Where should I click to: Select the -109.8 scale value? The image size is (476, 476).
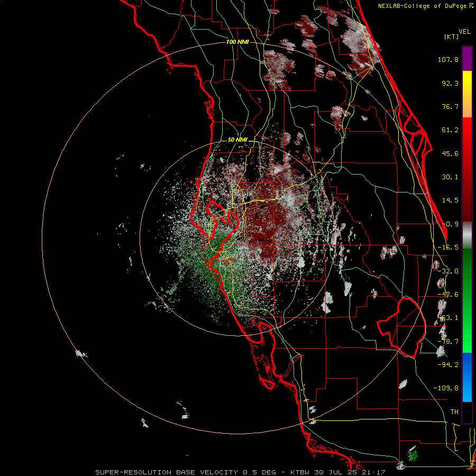[x=446, y=388]
